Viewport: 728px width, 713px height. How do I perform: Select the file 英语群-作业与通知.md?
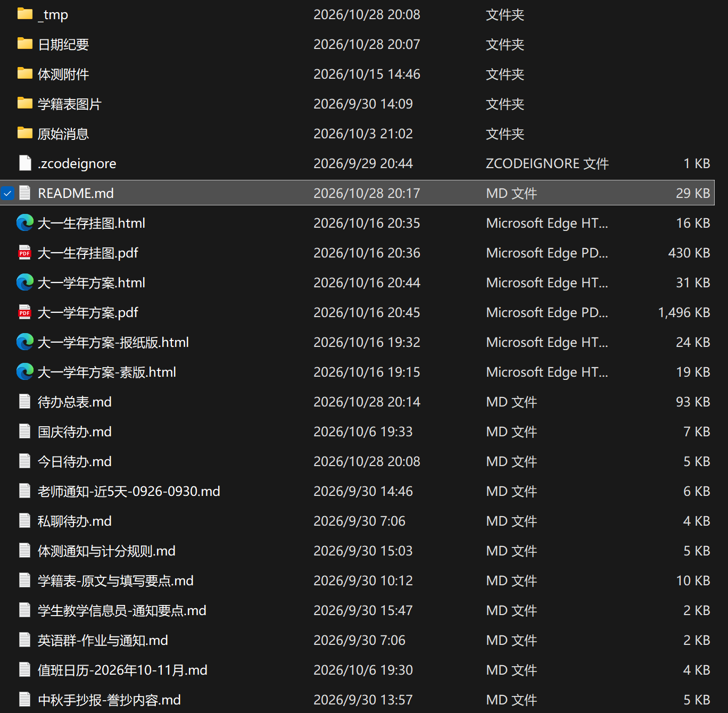point(103,640)
